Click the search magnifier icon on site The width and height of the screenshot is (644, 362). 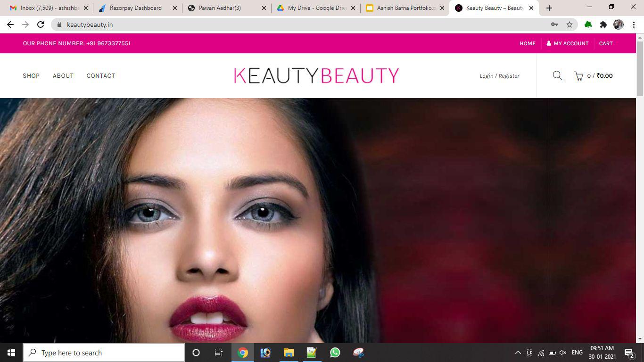point(557,75)
